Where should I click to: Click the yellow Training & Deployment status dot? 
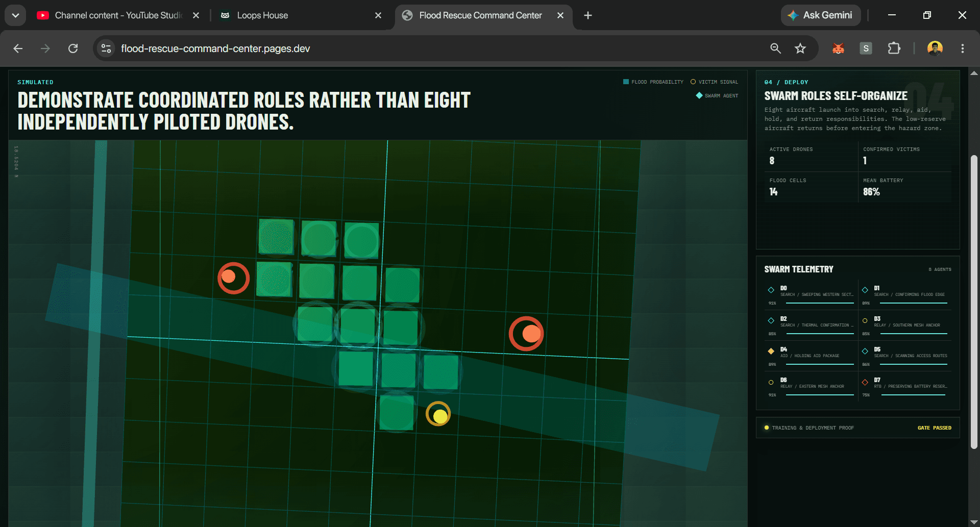[x=766, y=428]
